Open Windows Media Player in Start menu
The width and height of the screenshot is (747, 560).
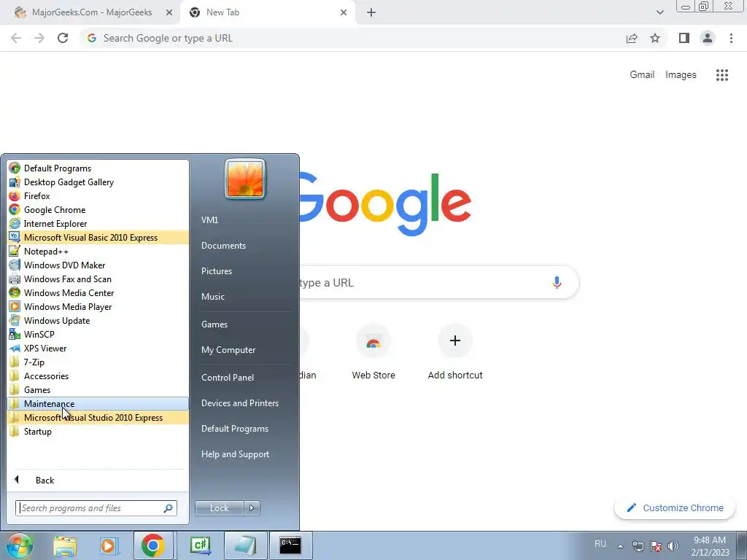click(x=98, y=306)
